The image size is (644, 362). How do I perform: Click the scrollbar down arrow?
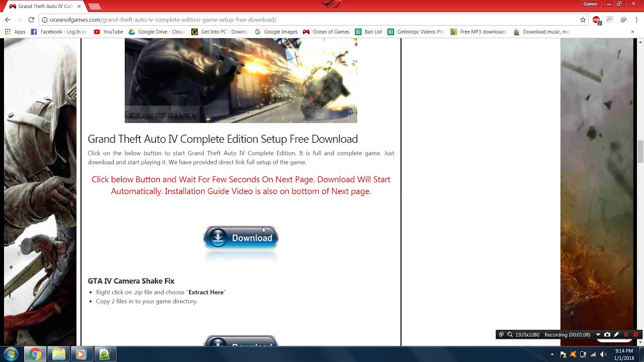click(x=640, y=342)
